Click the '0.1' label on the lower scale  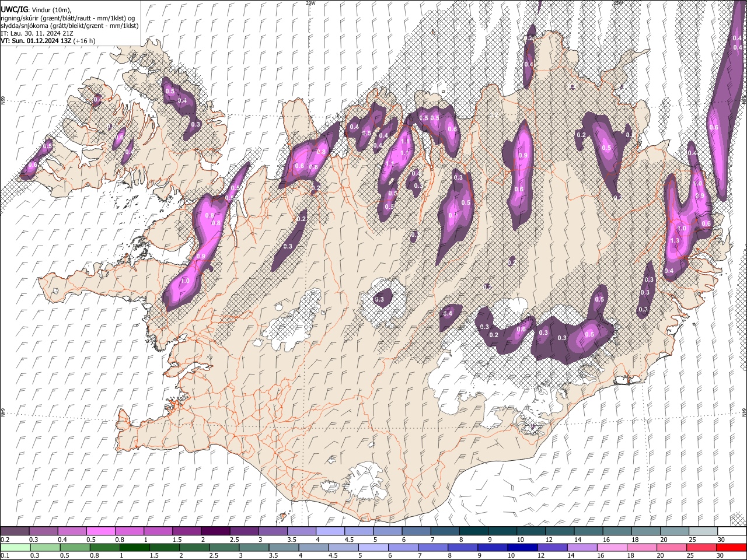[x=5, y=555]
